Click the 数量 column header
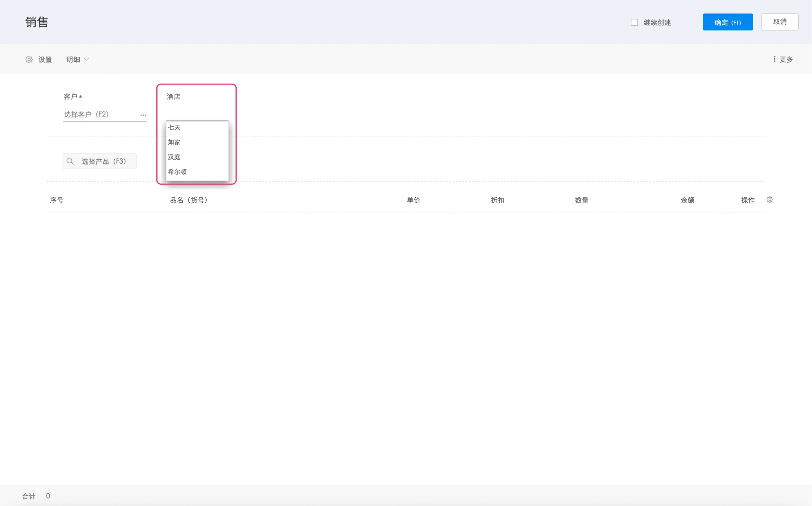 point(582,200)
